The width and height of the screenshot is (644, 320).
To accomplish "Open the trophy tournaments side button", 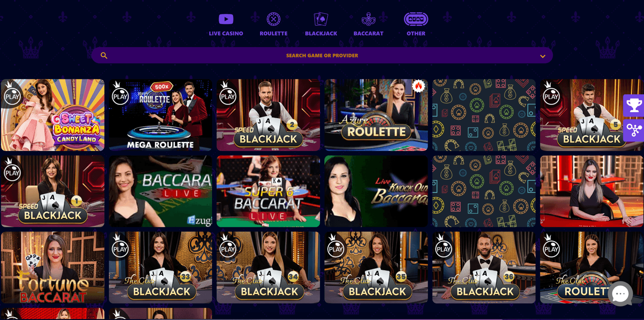I will [x=634, y=105].
